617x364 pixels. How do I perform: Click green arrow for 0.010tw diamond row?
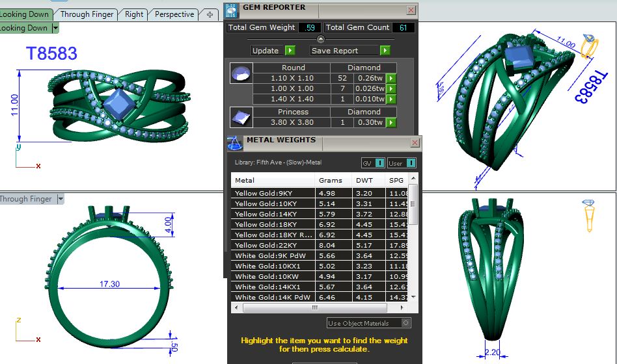pyautogui.click(x=391, y=99)
